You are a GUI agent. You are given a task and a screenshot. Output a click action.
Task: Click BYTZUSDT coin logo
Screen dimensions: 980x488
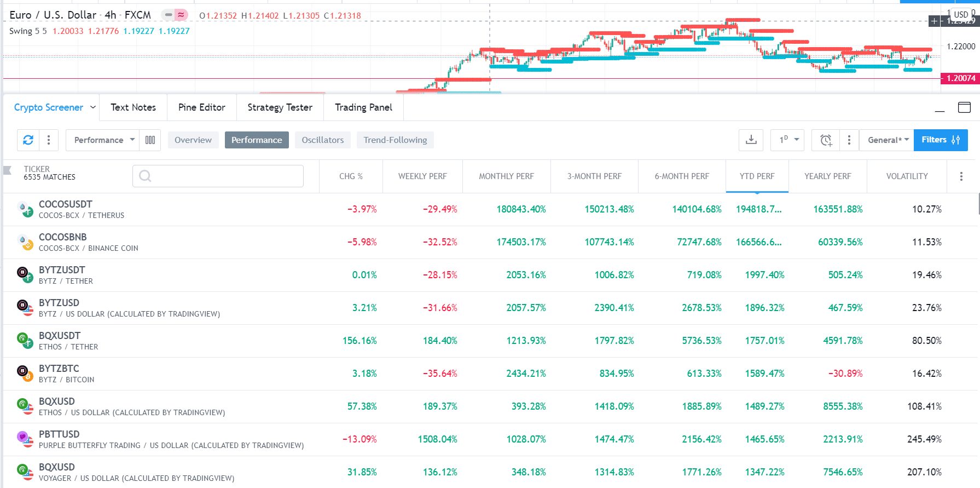pos(25,275)
